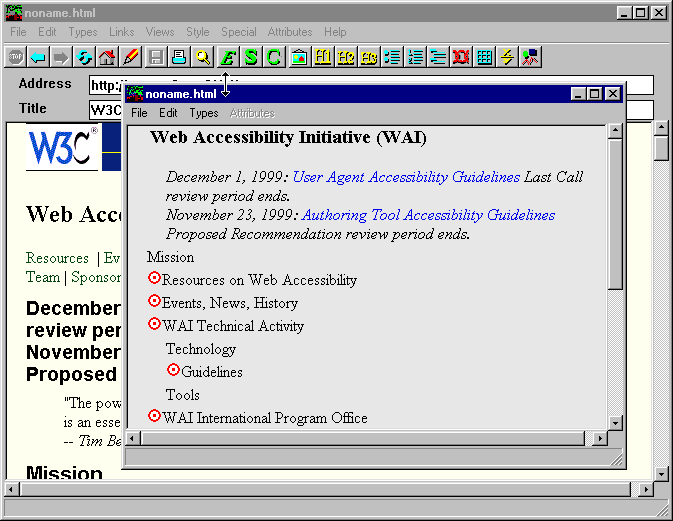Toggle editor mode with the pencil icon
This screenshot has height=521, width=673.
click(x=130, y=57)
